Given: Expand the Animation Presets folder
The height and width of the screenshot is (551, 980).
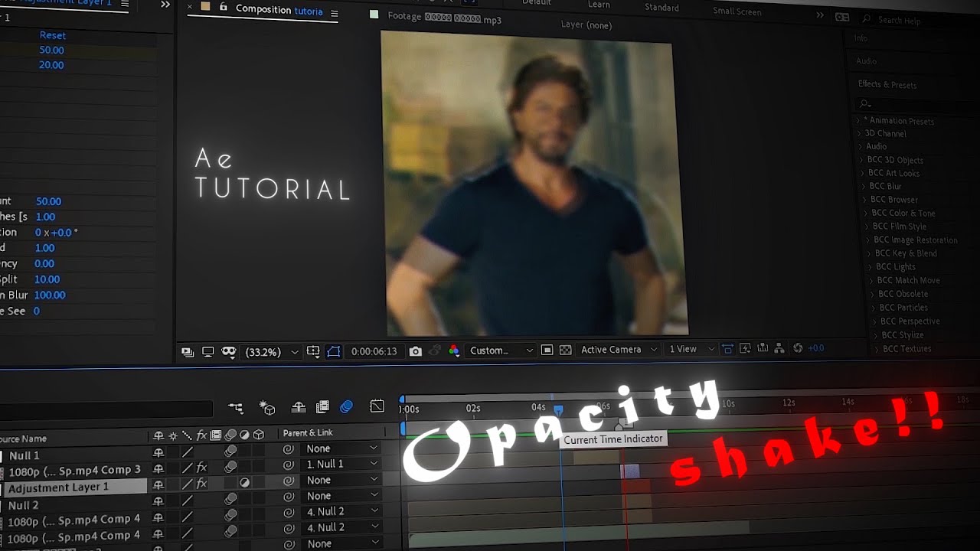Looking at the screenshot, I should pos(857,121).
